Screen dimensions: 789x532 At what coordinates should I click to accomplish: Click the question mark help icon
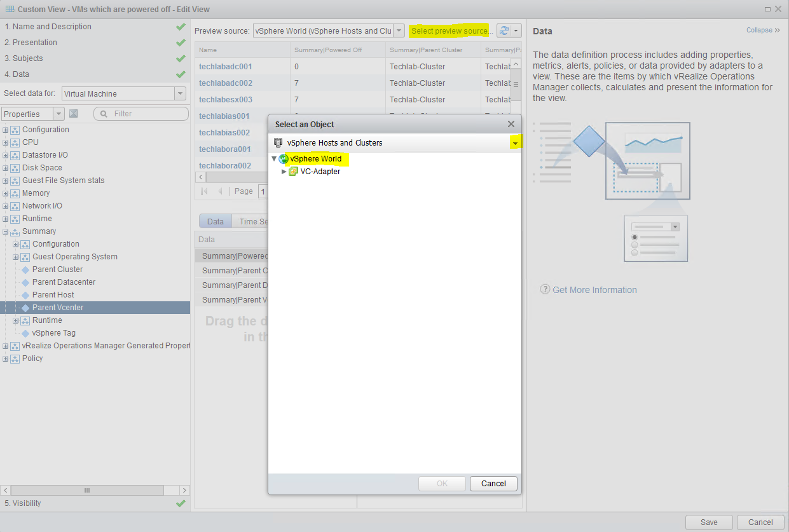(545, 289)
